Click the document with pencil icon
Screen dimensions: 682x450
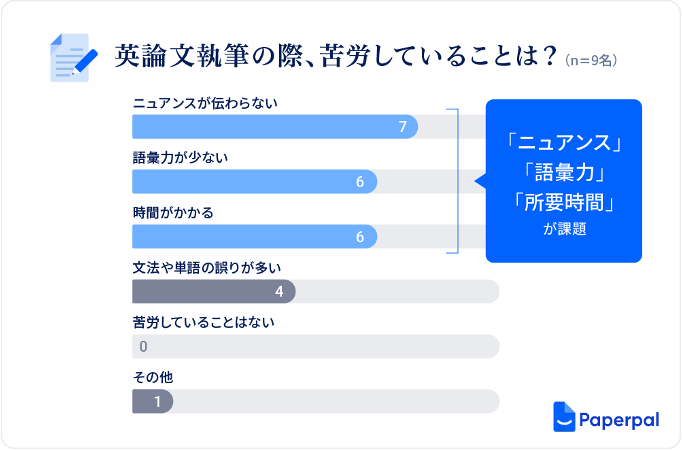pyautogui.click(x=72, y=57)
